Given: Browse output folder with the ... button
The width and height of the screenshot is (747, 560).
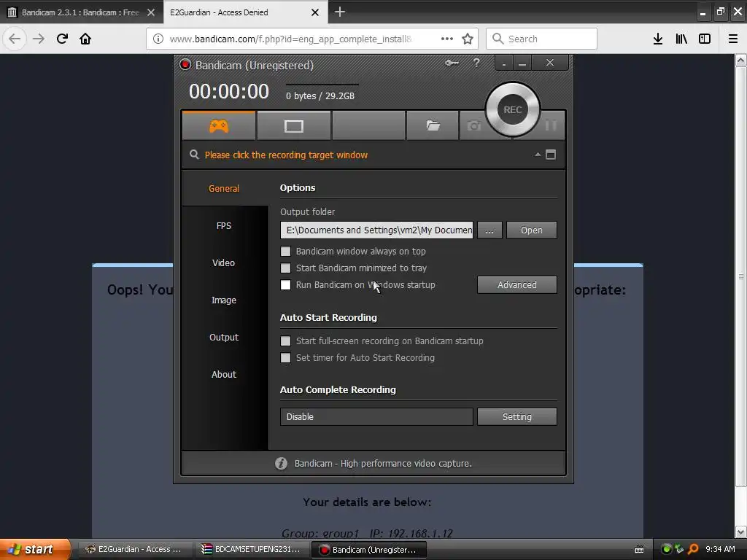Looking at the screenshot, I should (489, 230).
